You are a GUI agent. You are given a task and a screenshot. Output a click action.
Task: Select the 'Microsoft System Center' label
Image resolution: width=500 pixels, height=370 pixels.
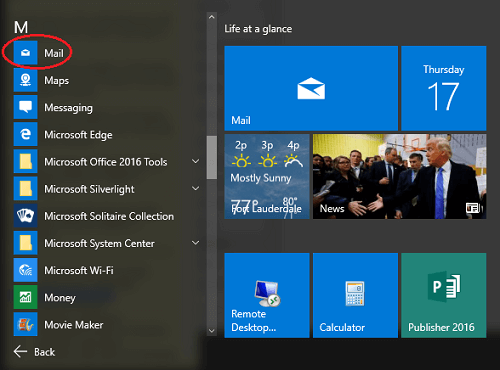(x=99, y=244)
